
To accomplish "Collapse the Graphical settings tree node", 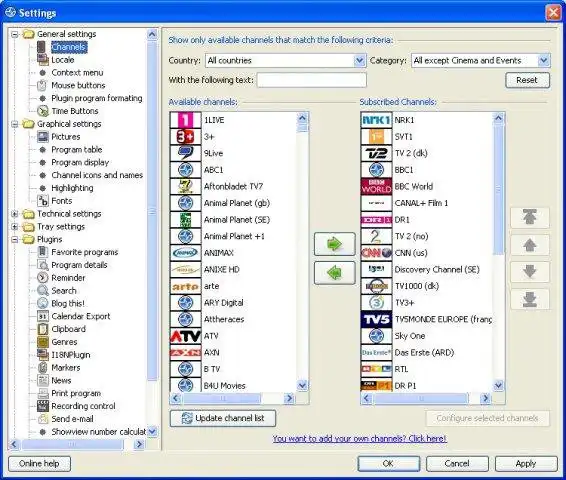I will click(x=14, y=124).
